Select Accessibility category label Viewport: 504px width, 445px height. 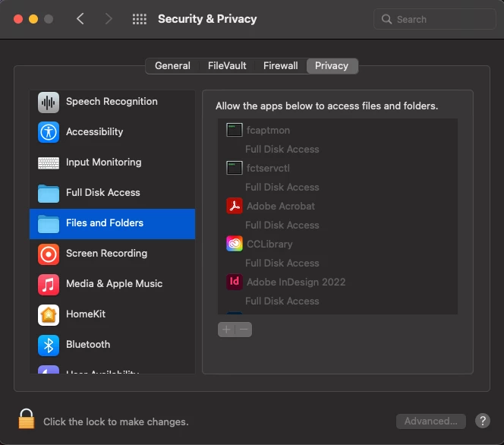[x=94, y=132]
